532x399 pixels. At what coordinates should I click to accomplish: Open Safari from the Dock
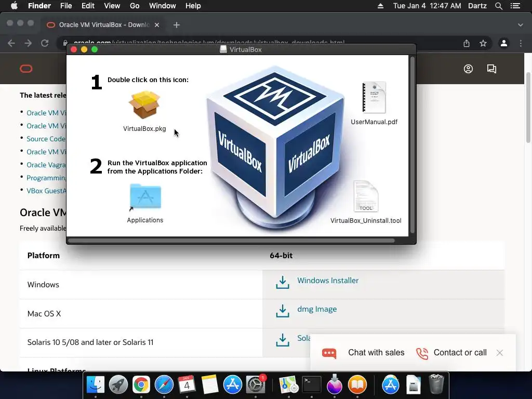pos(164,384)
